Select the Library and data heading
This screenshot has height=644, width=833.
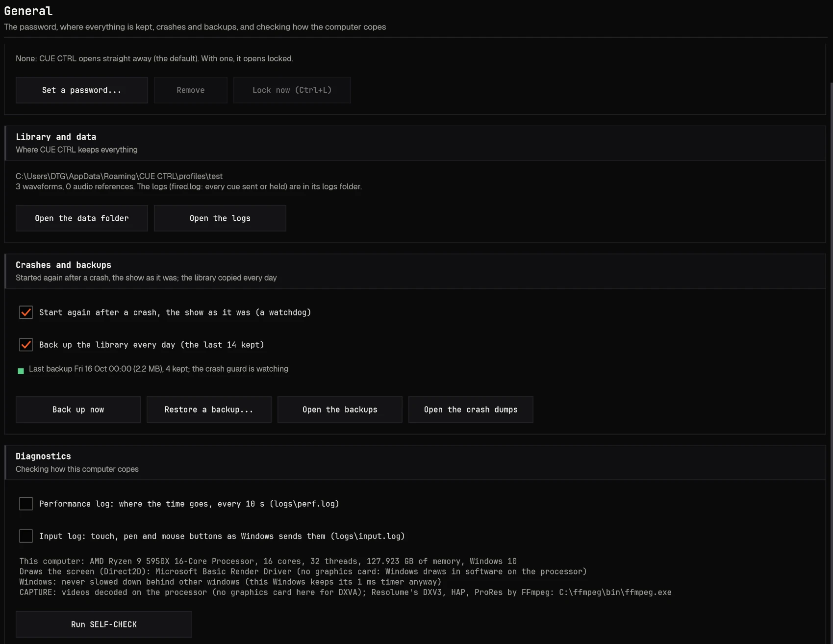(x=56, y=137)
